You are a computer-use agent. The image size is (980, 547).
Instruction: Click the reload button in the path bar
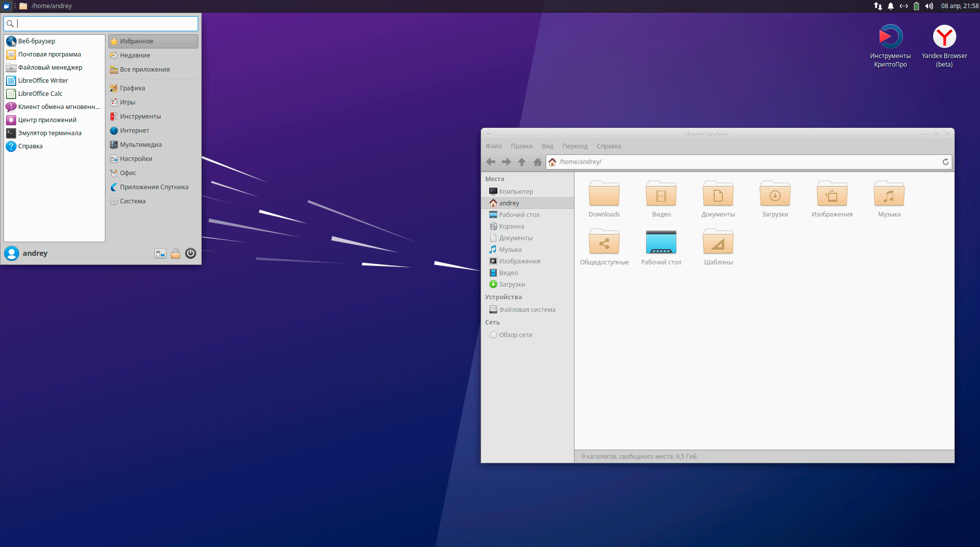[945, 162]
